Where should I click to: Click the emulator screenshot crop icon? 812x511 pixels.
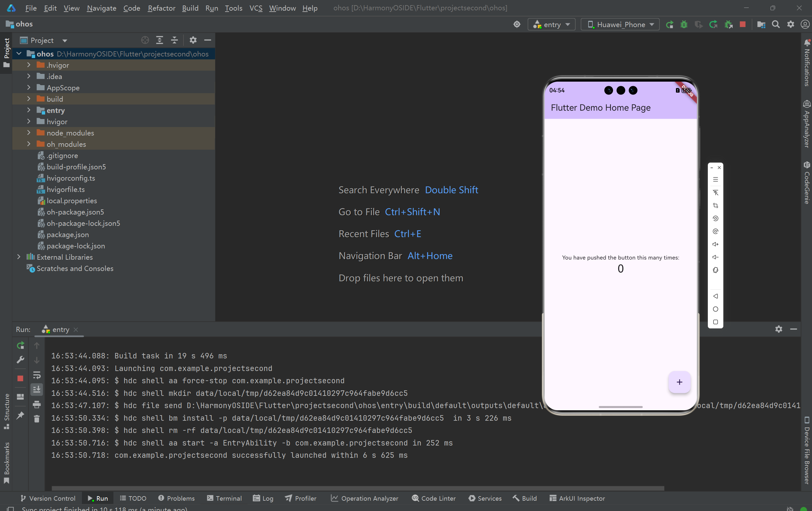(715, 205)
